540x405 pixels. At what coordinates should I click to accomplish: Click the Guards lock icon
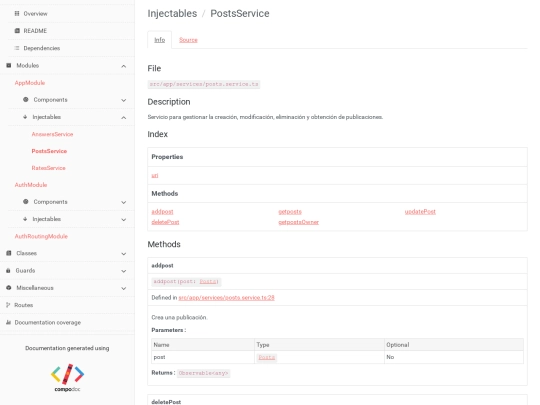tap(8, 271)
